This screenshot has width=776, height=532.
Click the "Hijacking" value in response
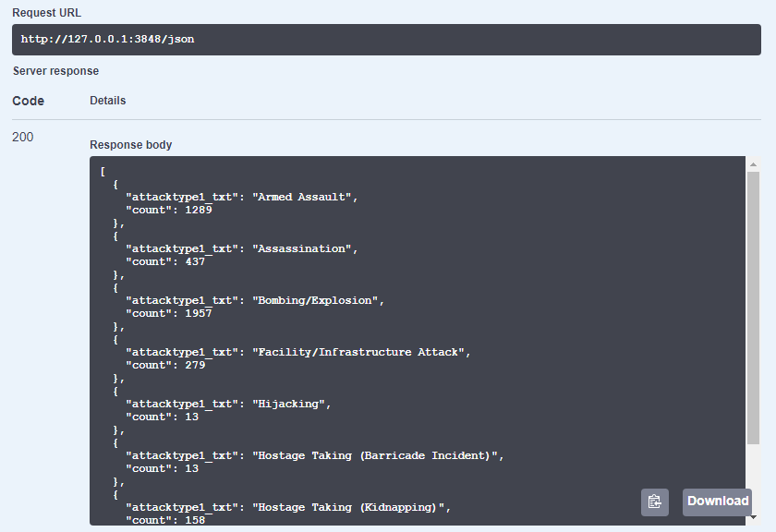click(288, 404)
